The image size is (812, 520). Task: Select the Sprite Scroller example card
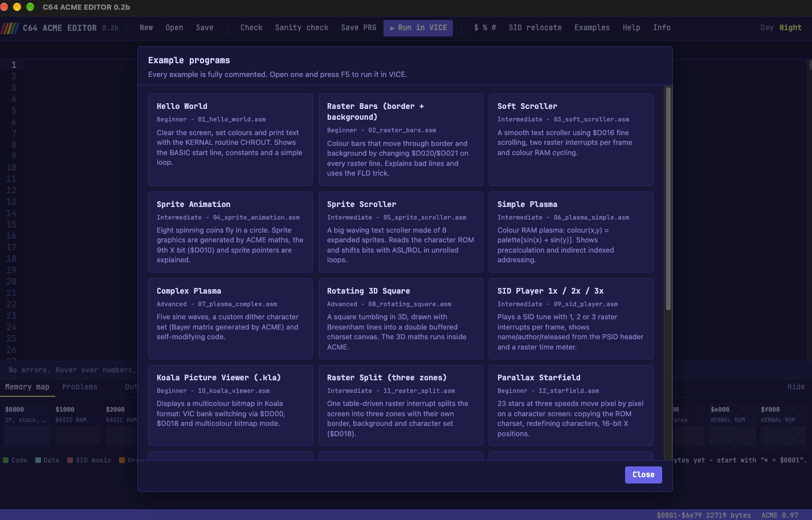(401, 232)
